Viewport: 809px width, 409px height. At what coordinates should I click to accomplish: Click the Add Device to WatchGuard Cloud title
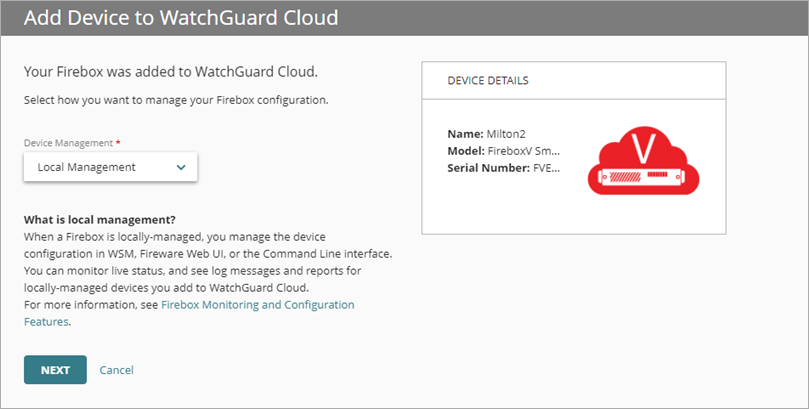pyautogui.click(x=180, y=18)
